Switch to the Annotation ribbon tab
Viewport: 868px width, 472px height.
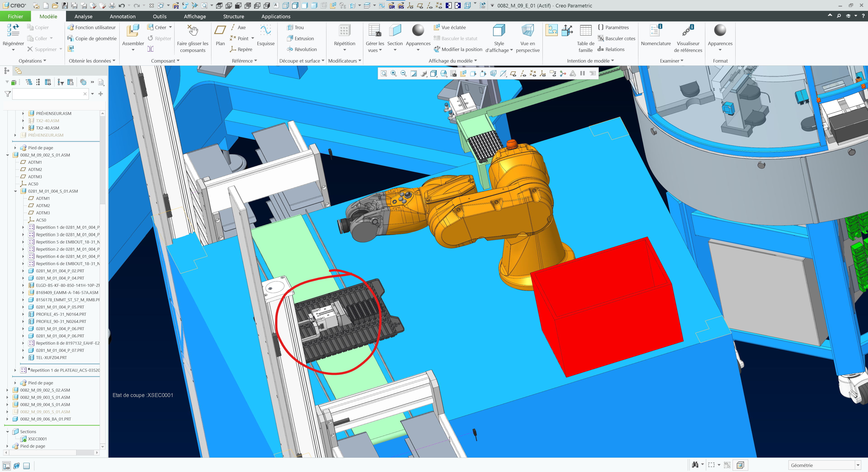pos(123,16)
